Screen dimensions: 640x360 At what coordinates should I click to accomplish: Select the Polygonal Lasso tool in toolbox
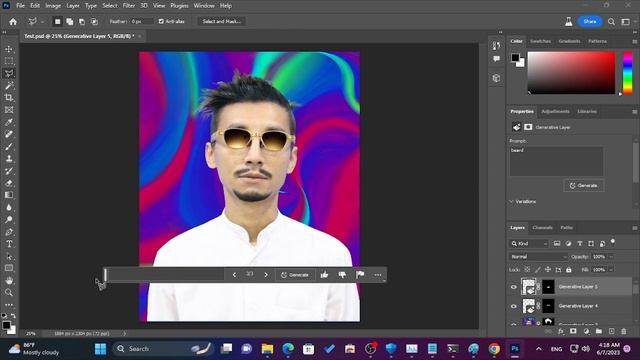click(9, 73)
